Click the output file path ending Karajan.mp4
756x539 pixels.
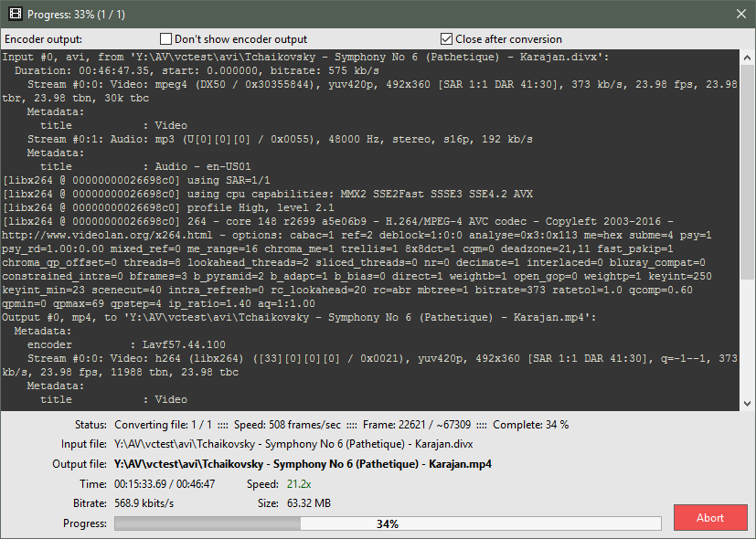point(303,464)
